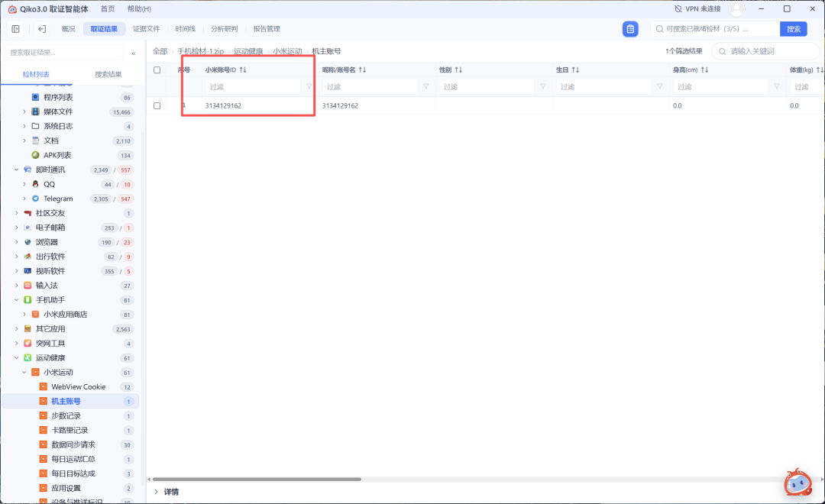The height and width of the screenshot is (504, 825).
Task: Click the horizontal scrollbar at table bottom
Action: tap(257, 480)
